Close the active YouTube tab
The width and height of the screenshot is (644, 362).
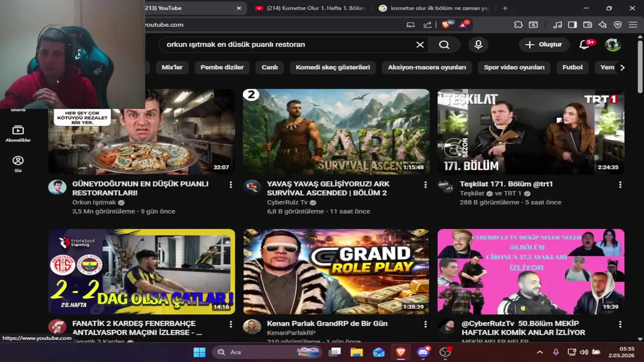click(x=239, y=8)
